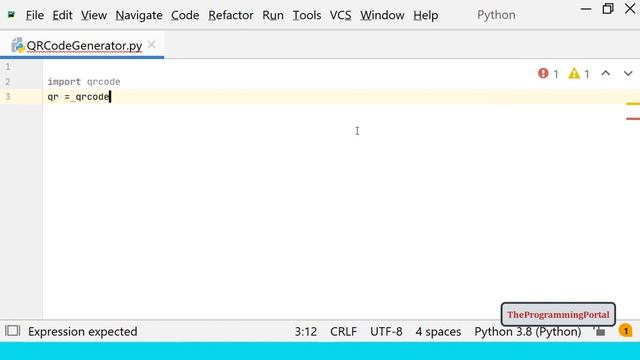
Task: Click line number 3 in gutter
Action: 7,97
